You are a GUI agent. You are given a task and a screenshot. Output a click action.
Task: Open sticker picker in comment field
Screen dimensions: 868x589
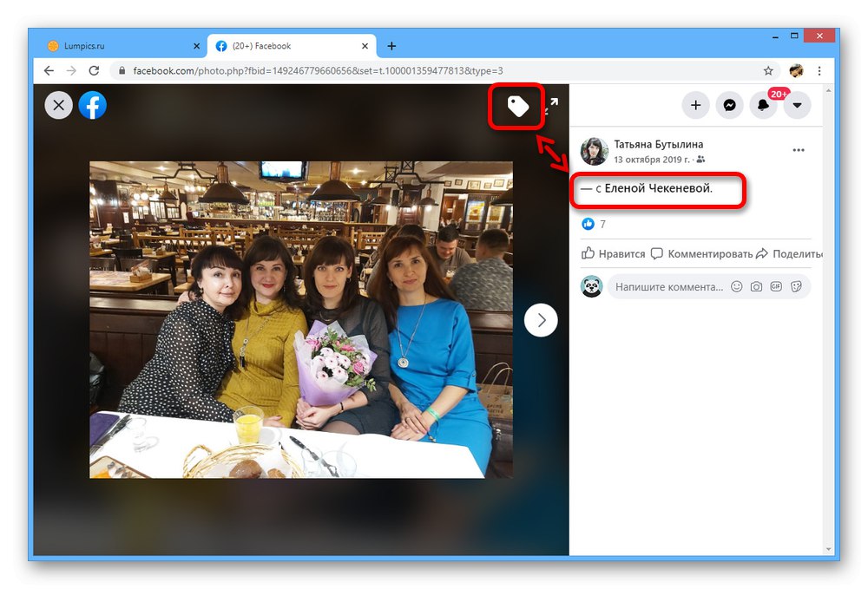click(x=796, y=286)
